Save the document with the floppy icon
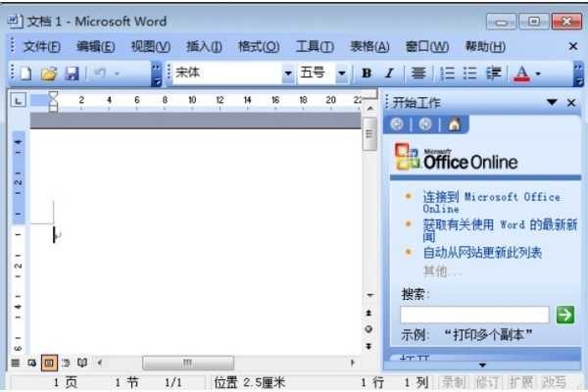 click(x=72, y=73)
